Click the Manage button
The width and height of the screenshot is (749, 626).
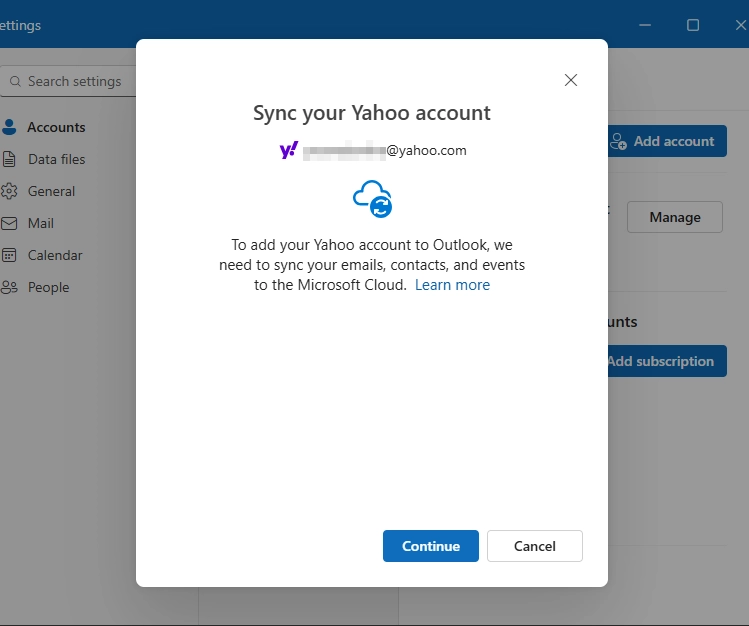pyautogui.click(x=674, y=217)
